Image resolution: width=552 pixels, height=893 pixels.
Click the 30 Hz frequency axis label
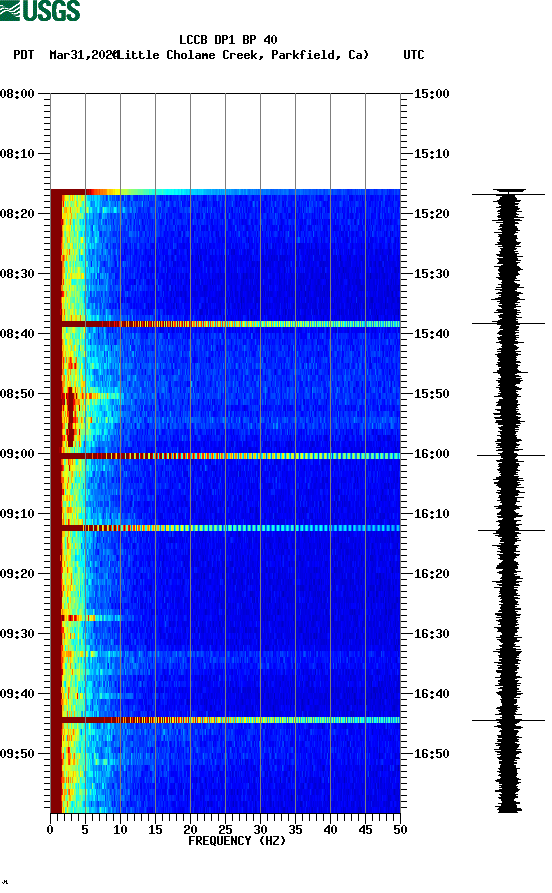(x=260, y=830)
